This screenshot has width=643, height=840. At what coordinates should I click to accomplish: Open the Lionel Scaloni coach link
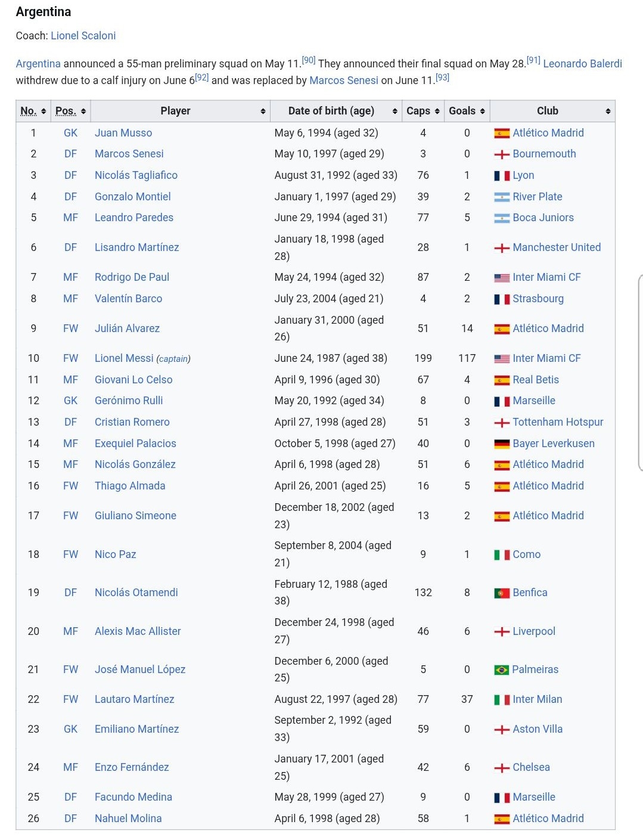83,36
